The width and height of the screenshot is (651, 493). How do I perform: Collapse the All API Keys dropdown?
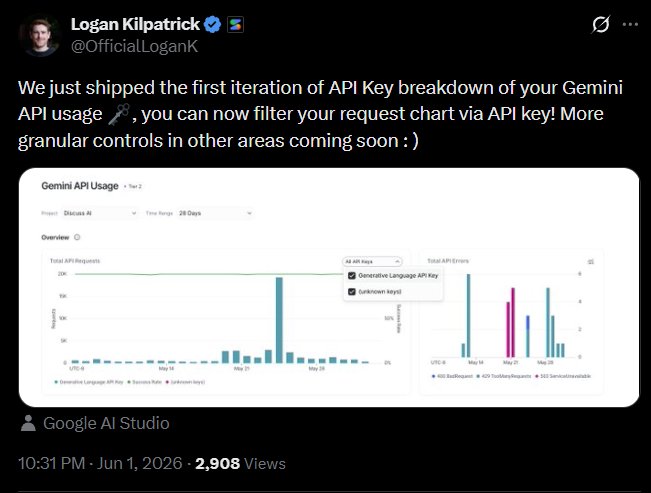point(372,261)
